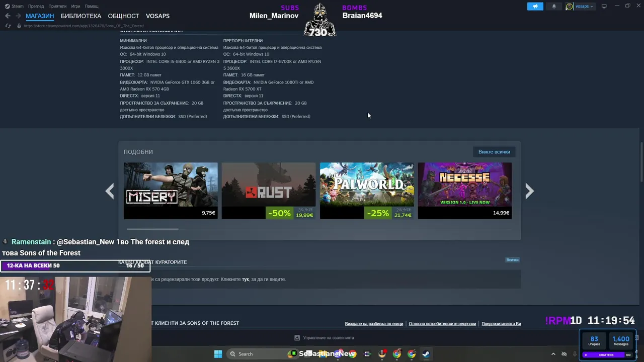
Task: Open link Виждане на разбивка по езици
Action: tap(374, 324)
